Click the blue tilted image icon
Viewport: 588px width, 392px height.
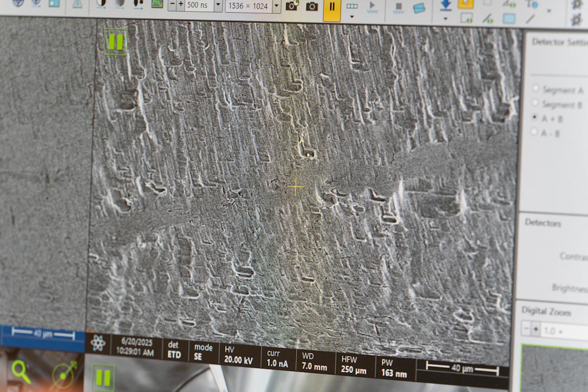419,8
